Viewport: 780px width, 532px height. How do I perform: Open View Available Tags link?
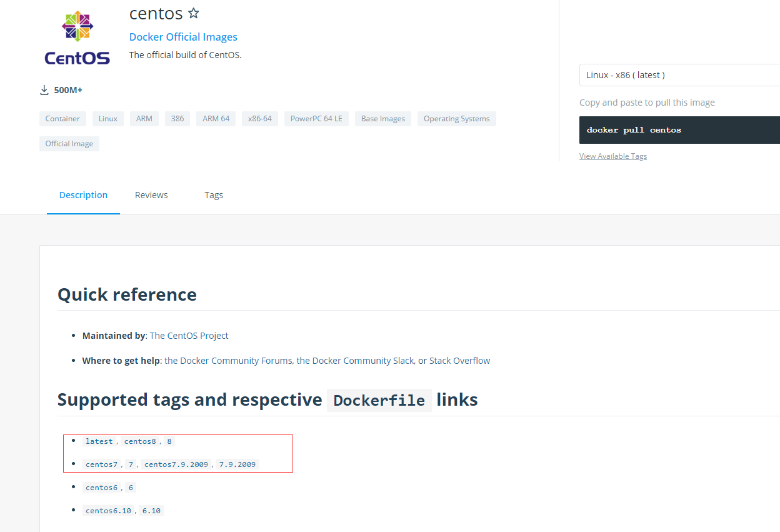(x=613, y=156)
